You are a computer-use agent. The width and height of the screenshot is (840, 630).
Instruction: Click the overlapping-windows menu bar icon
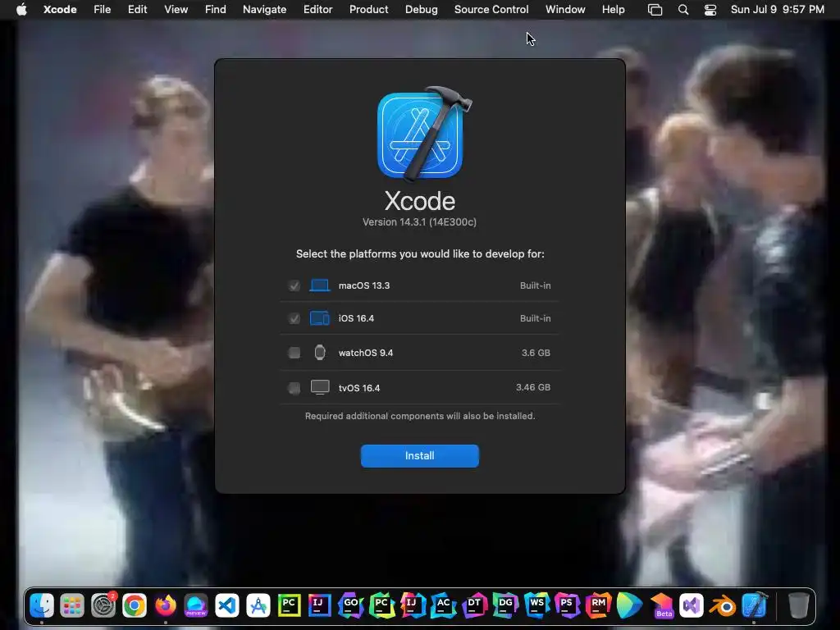[655, 10]
